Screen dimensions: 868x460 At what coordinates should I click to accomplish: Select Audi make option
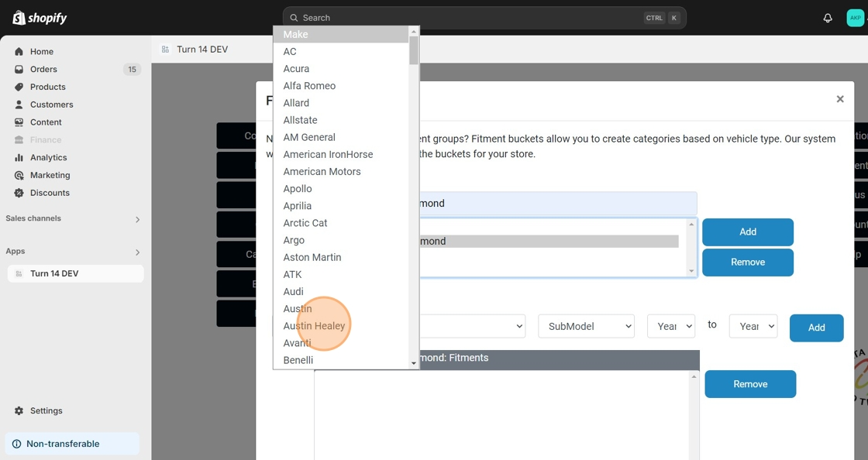pos(340,291)
